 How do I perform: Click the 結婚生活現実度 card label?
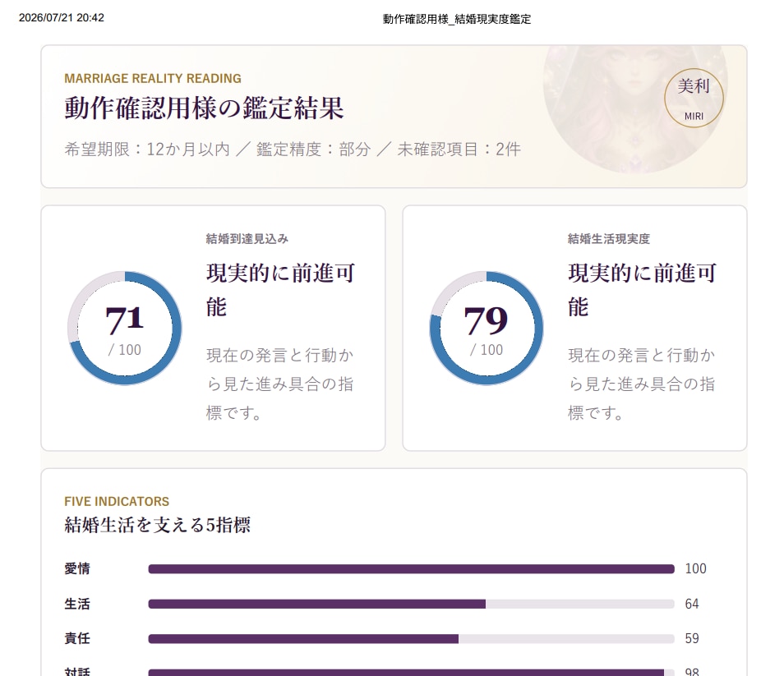pyautogui.click(x=608, y=239)
